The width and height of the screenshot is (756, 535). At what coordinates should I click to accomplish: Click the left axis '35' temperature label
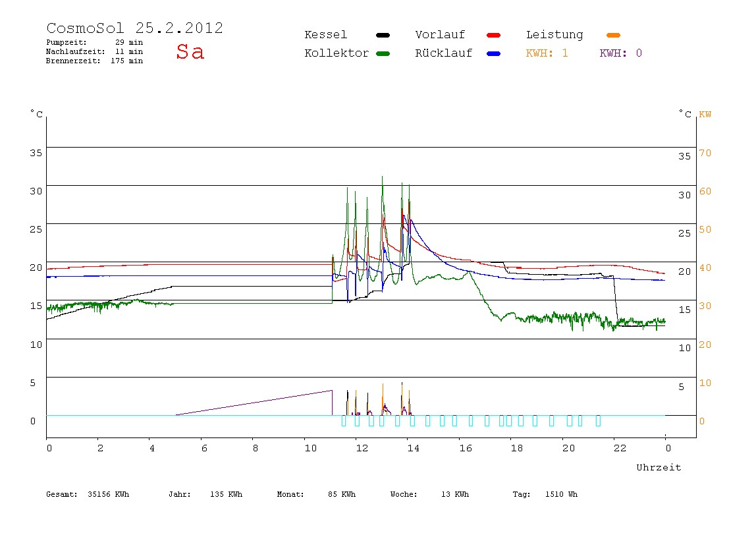click(36, 153)
